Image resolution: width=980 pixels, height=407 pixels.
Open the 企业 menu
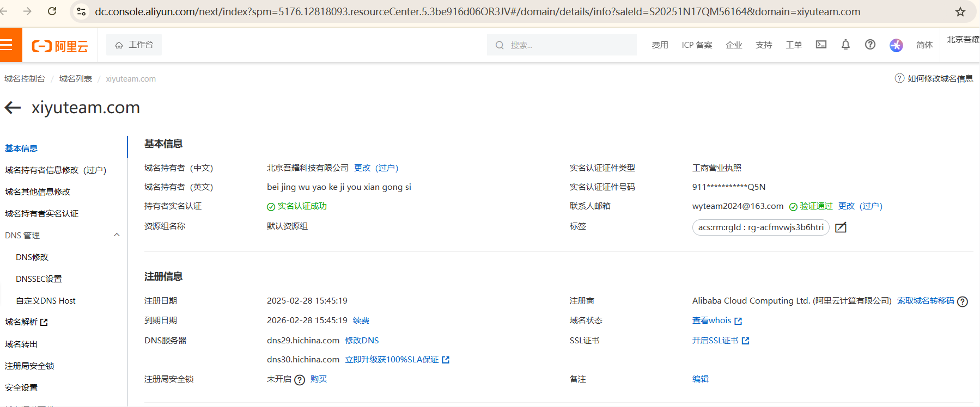tap(734, 45)
